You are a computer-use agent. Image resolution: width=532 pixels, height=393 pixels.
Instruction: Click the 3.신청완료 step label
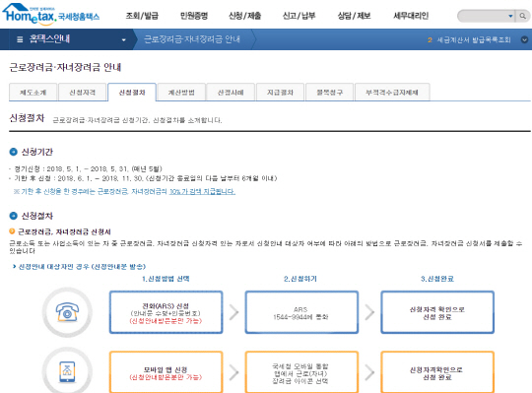pyautogui.click(x=437, y=279)
